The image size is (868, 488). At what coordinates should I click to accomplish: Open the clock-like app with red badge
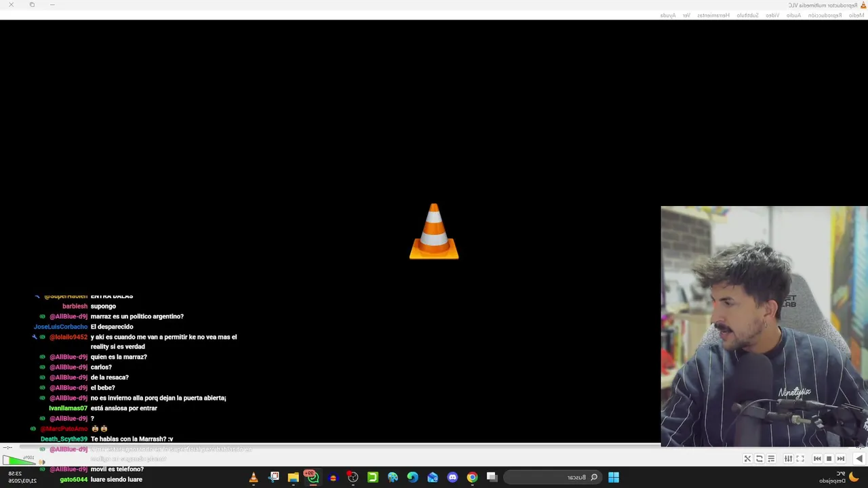[x=353, y=477]
